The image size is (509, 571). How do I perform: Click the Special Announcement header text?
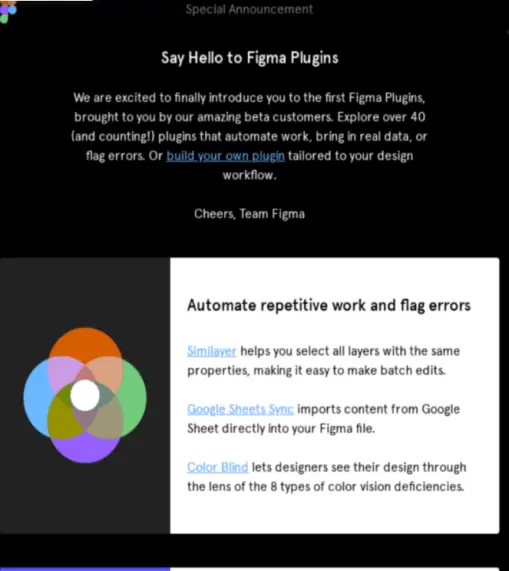249,9
